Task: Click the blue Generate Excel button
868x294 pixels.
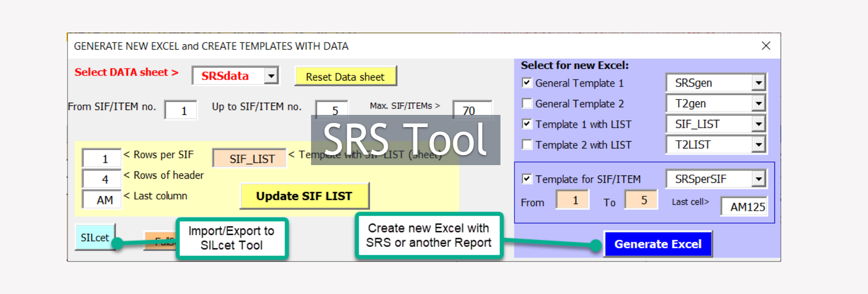Action: [658, 244]
